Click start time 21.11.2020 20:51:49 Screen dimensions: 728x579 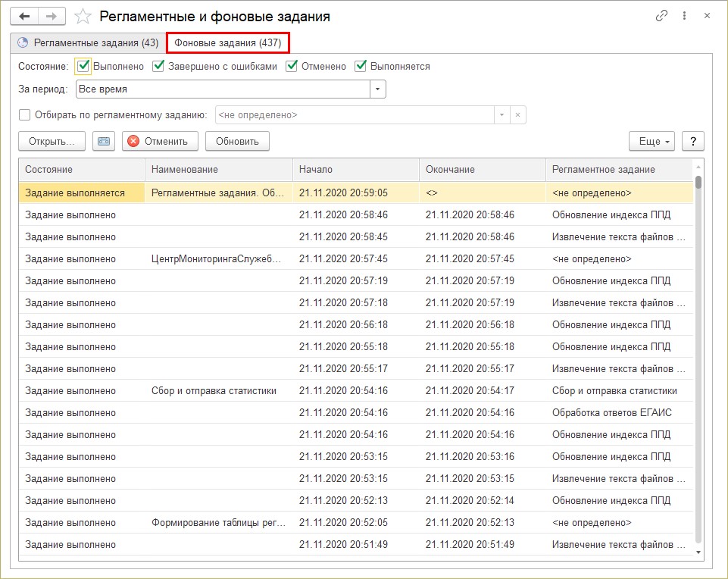[343, 544]
